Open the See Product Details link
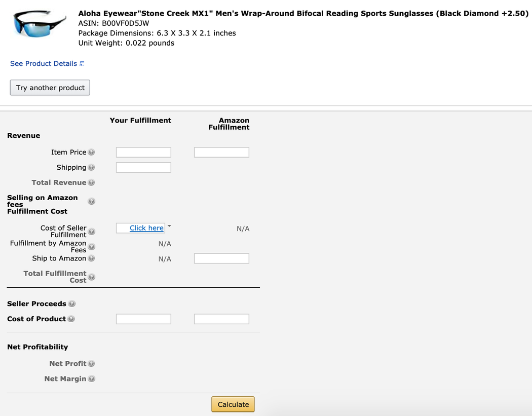This screenshot has height=416, width=532. [44, 64]
